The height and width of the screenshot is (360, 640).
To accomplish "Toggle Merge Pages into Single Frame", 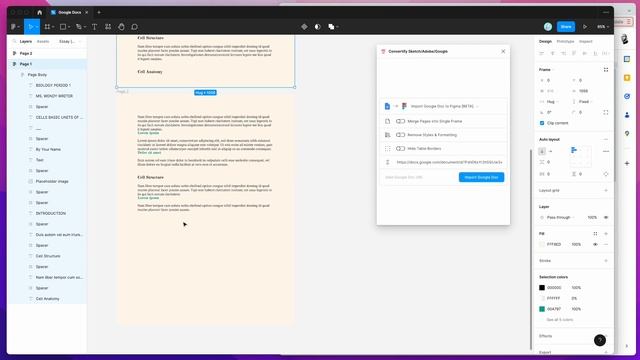I will [x=400, y=121].
